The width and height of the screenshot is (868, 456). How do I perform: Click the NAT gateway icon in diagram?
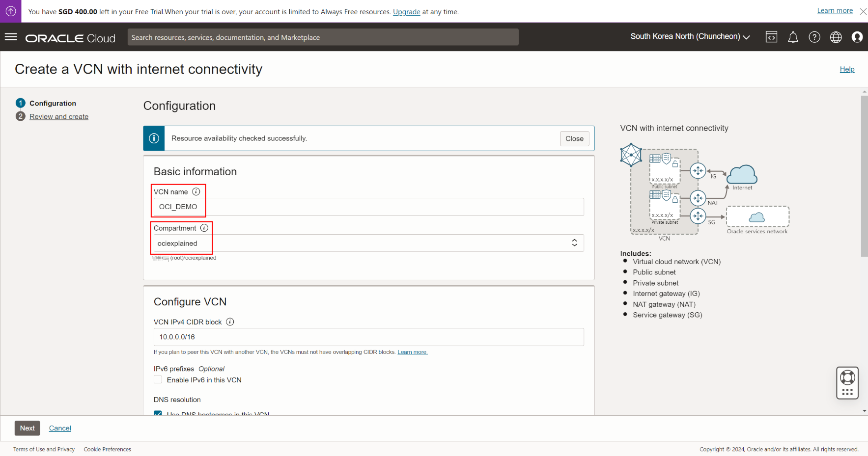click(x=698, y=198)
